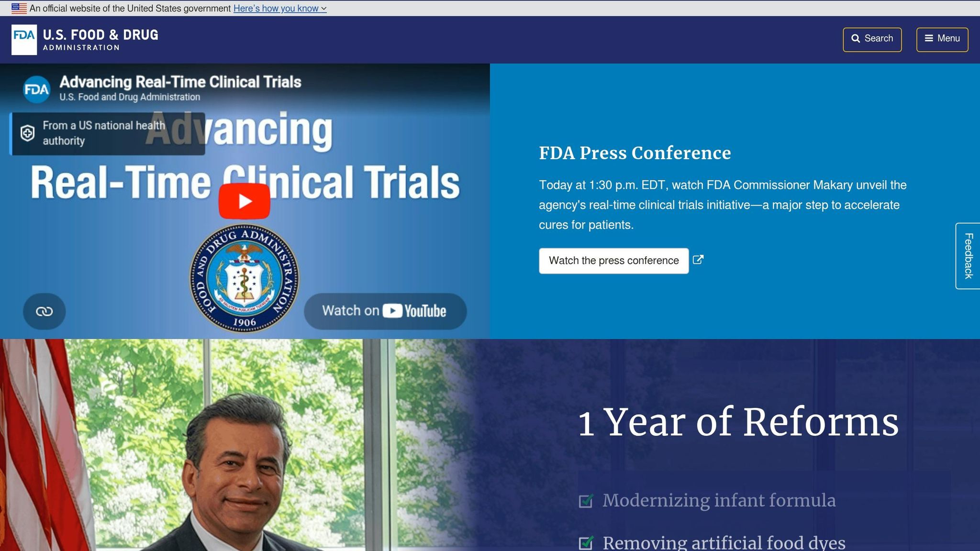Click the "From a US national health authority" notice
The height and width of the screenshot is (551, 980).
107,133
